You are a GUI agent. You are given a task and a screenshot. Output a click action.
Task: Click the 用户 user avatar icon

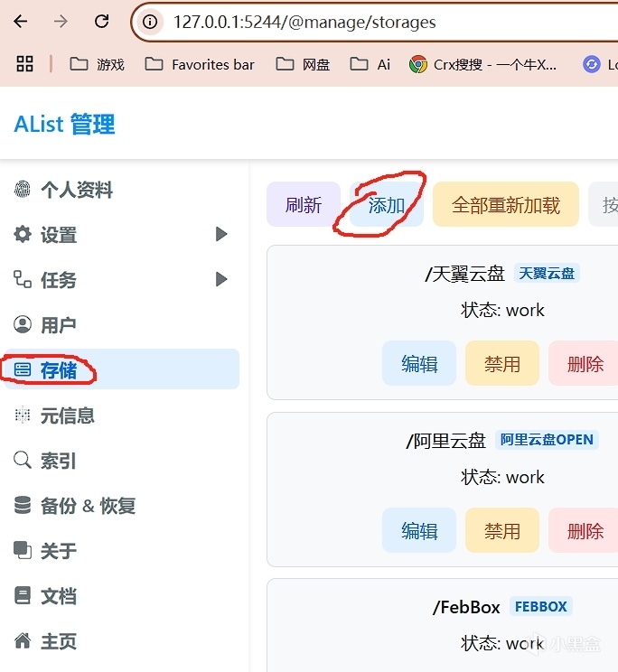[22, 325]
